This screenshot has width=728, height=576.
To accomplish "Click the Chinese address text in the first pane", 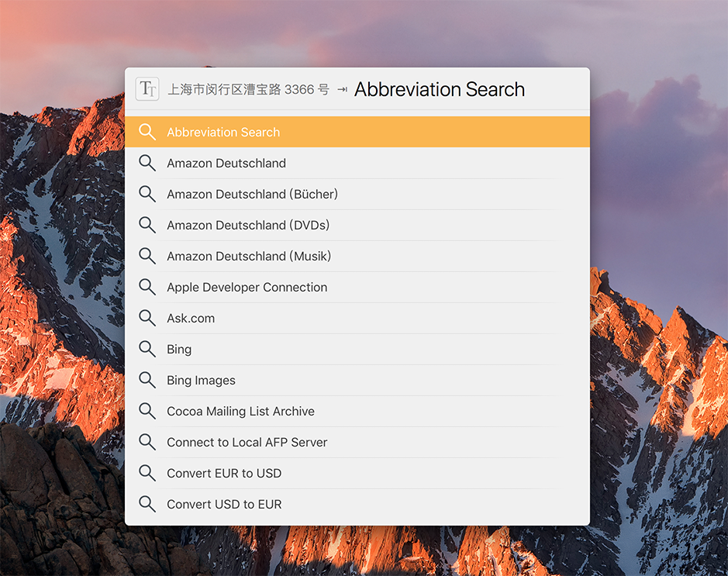I will click(x=248, y=89).
